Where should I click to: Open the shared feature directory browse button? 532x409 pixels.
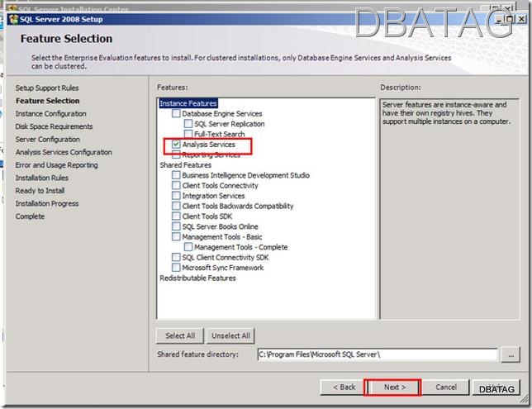(511, 355)
